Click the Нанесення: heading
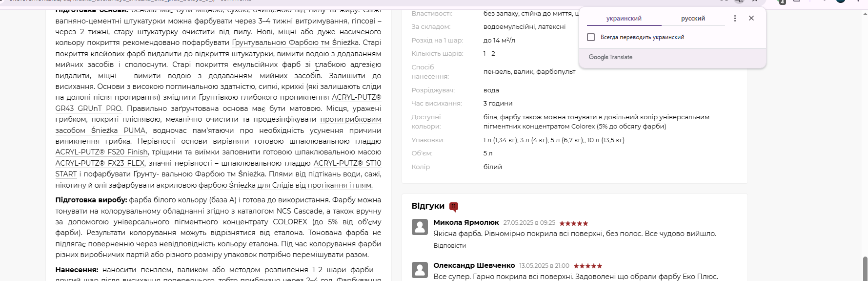Screen dimensions: 868x281 click(77, 270)
